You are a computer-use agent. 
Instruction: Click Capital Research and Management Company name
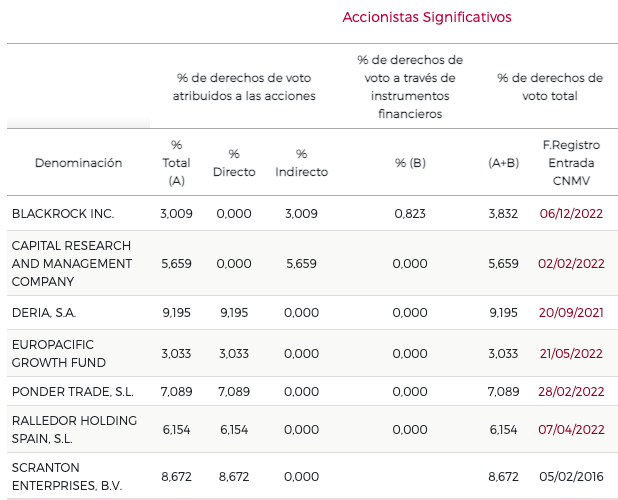(x=72, y=263)
